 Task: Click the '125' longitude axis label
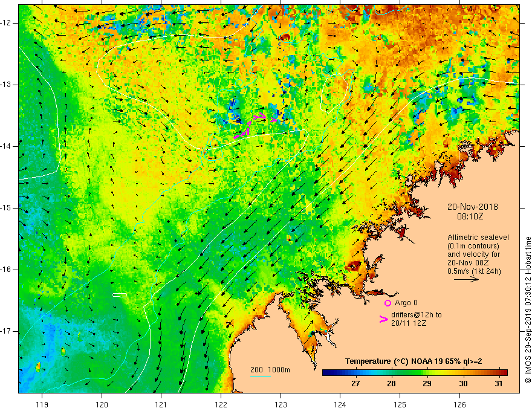[400, 404]
